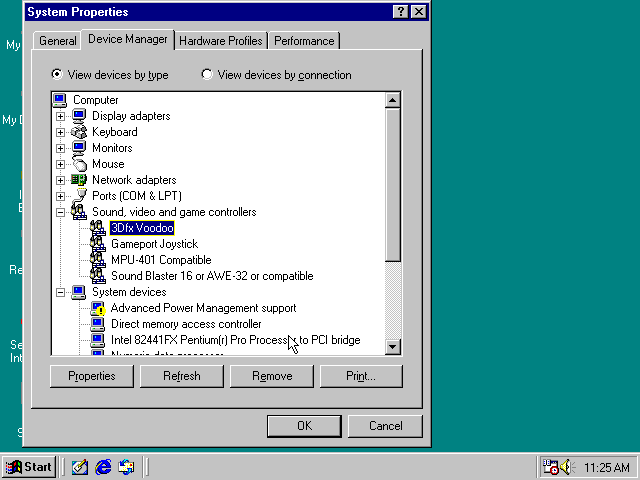The image size is (640, 480).
Task: Click the Gameport Joystick device icon
Action: point(98,244)
